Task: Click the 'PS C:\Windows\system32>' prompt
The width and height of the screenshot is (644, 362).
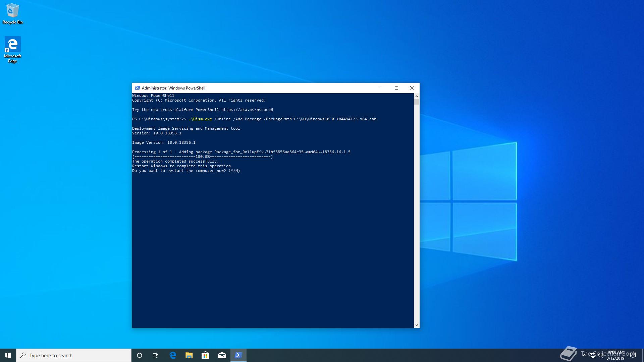Action: click(x=159, y=119)
